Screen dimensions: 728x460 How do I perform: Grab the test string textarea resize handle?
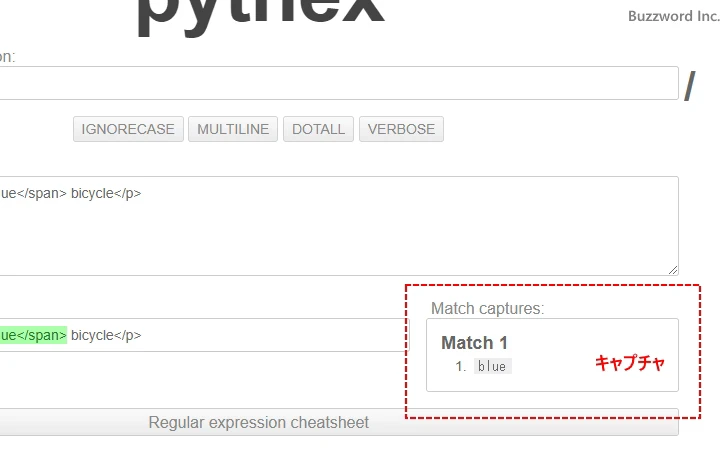pyautogui.click(x=673, y=270)
